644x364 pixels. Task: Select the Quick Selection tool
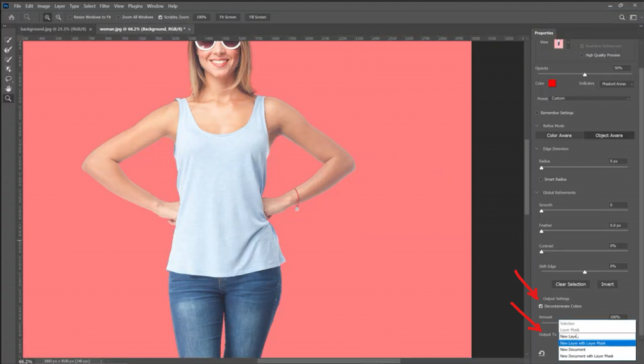tap(8, 40)
